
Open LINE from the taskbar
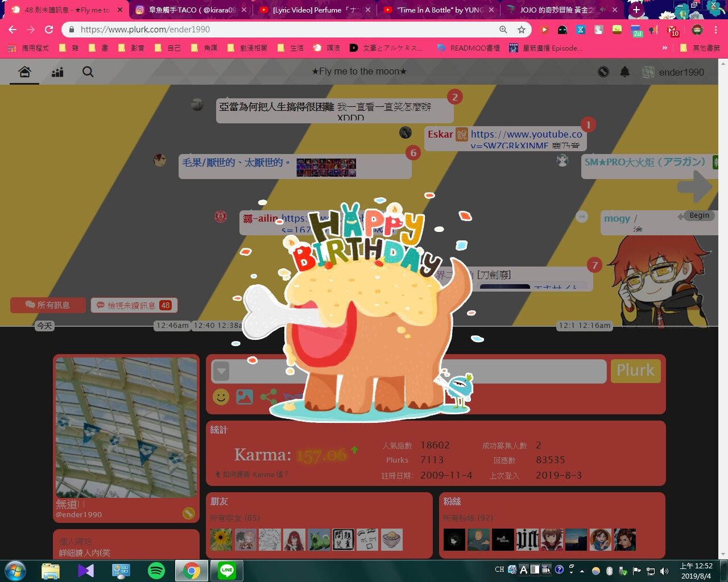click(227, 570)
